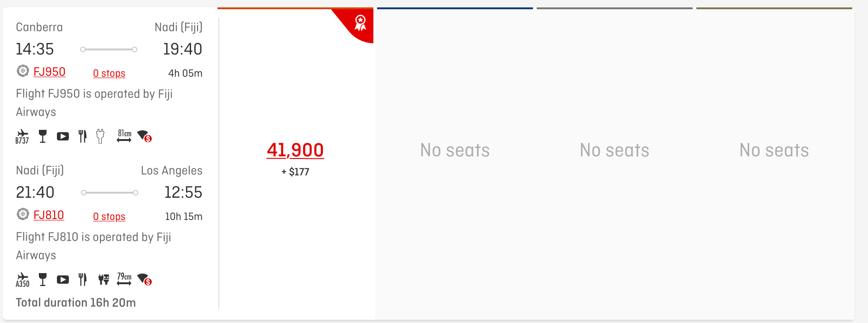The width and height of the screenshot is (868, 323).
Task: Open flight details for FJ950
Action: (50, 72)
